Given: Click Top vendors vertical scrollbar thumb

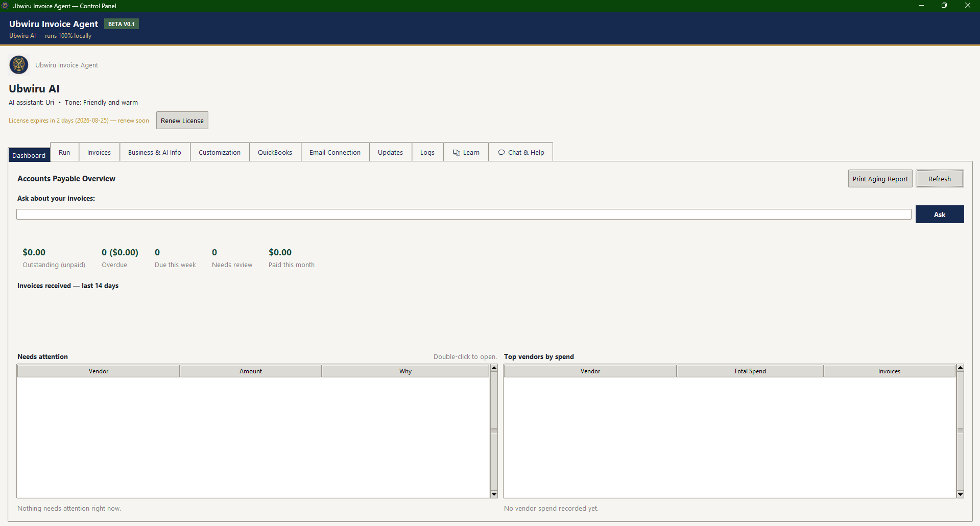Looking at the screenshot, I should 960,431.
